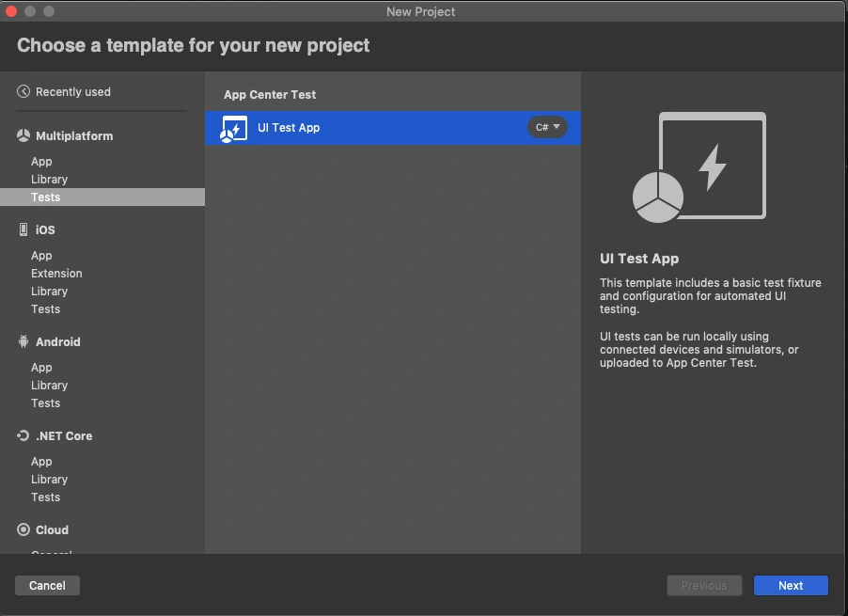Select the UI Test App template row

click(393, 128)
